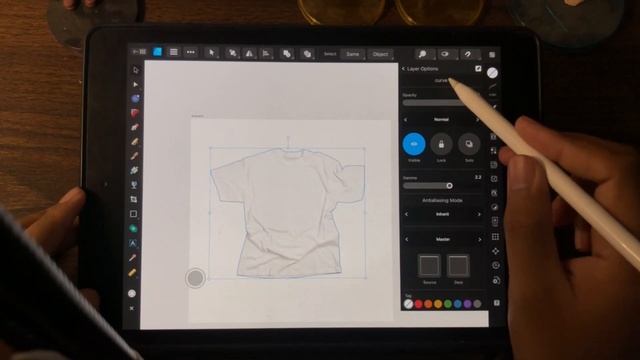Image resolution: width=640 pixels, height=360 pixels.
Task: Tap the Source blend range thumbnail
Action: (x=429, y=266)
